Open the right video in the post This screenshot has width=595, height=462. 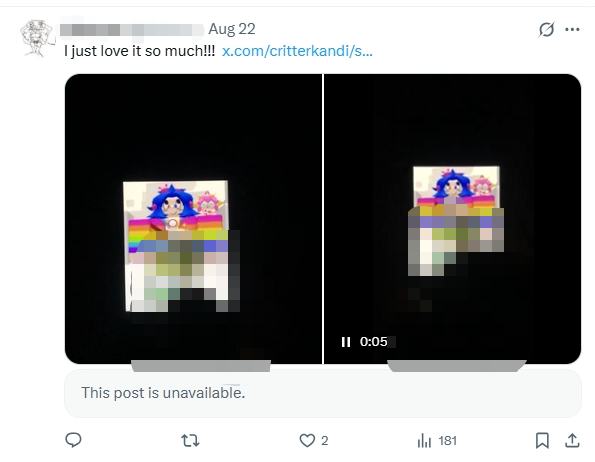pos(452,219)
